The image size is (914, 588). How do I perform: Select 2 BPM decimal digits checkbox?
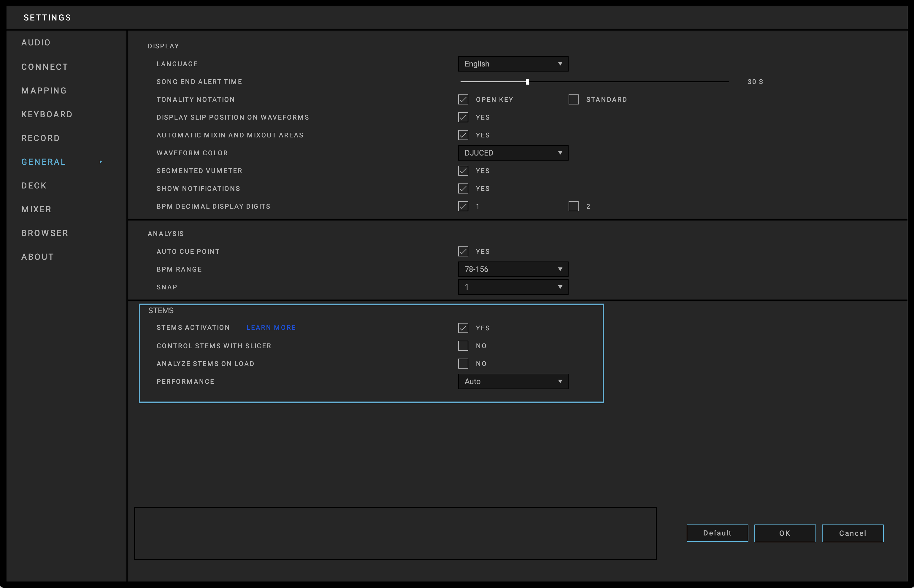(574, 207)
